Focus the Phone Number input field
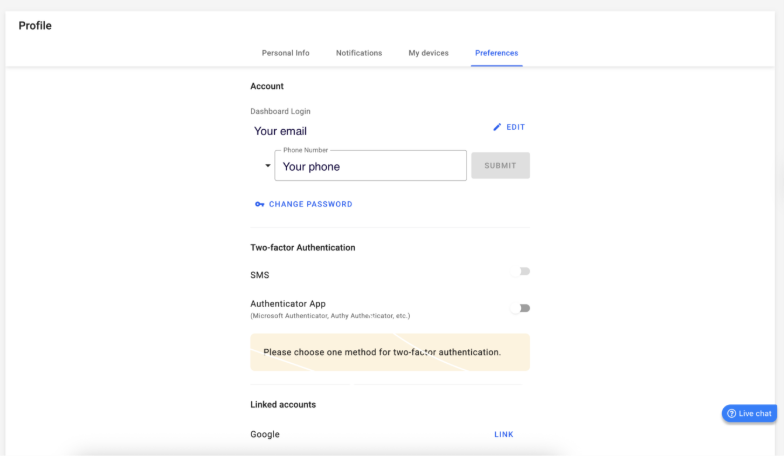This screenshot has width=784, height=456. [370, 167]
